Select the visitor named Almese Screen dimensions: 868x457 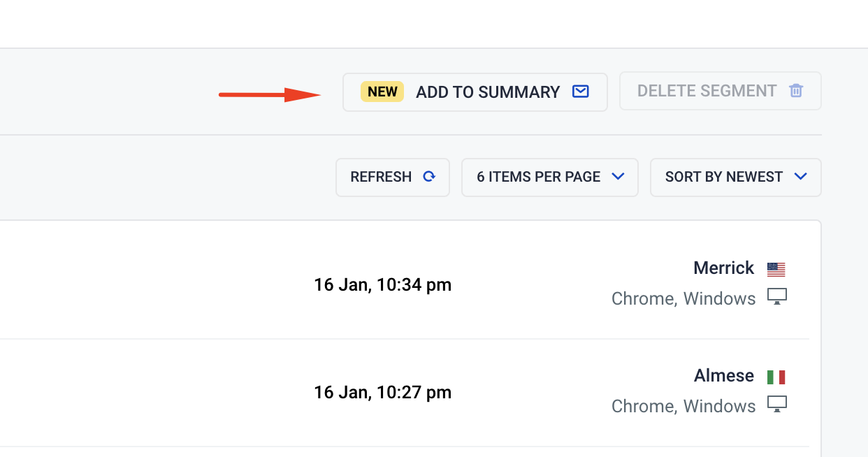tap(723, 375)
